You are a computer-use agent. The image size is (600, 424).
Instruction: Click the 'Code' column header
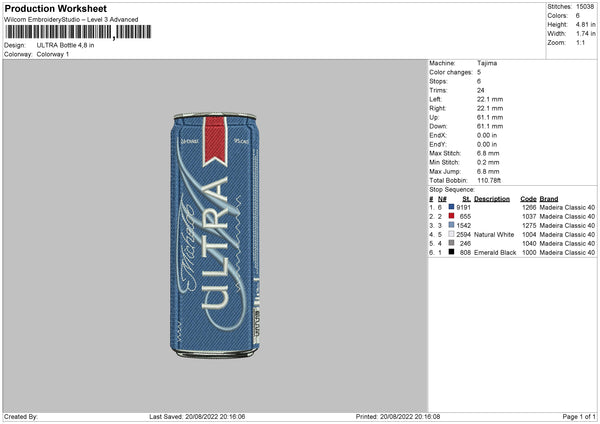point(528,199)
